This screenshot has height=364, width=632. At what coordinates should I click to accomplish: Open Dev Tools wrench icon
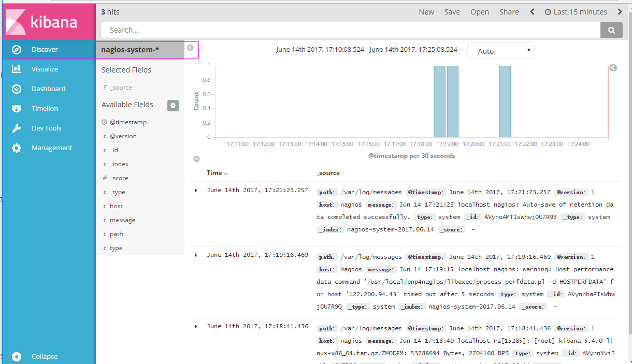tap(17, 128)
